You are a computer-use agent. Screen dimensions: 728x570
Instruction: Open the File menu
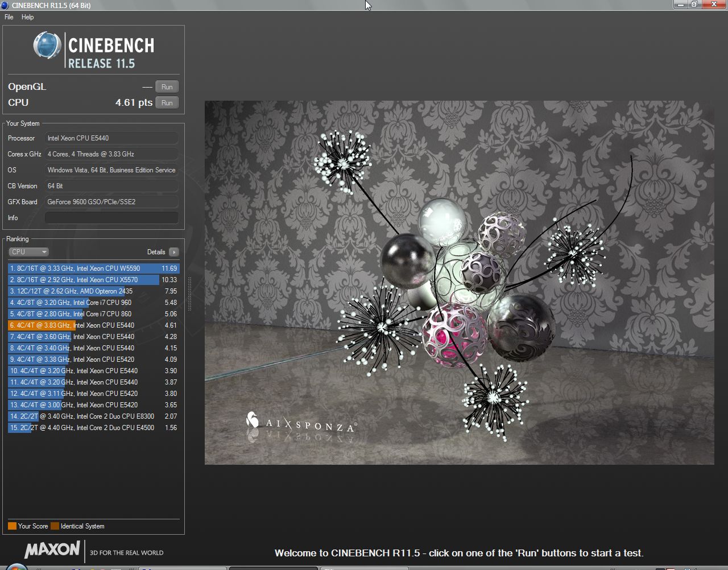coord(9,17)
